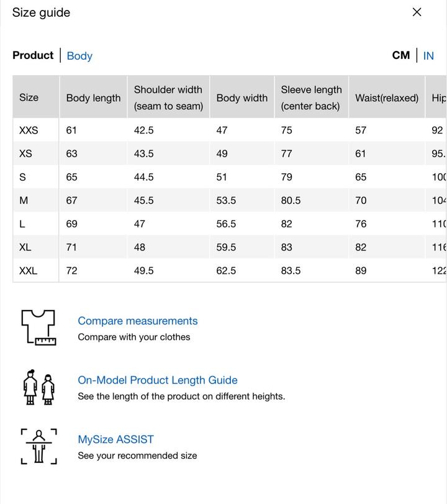Click the shirt measuring tape icon

pyautogui.click(x=38, y=328)
